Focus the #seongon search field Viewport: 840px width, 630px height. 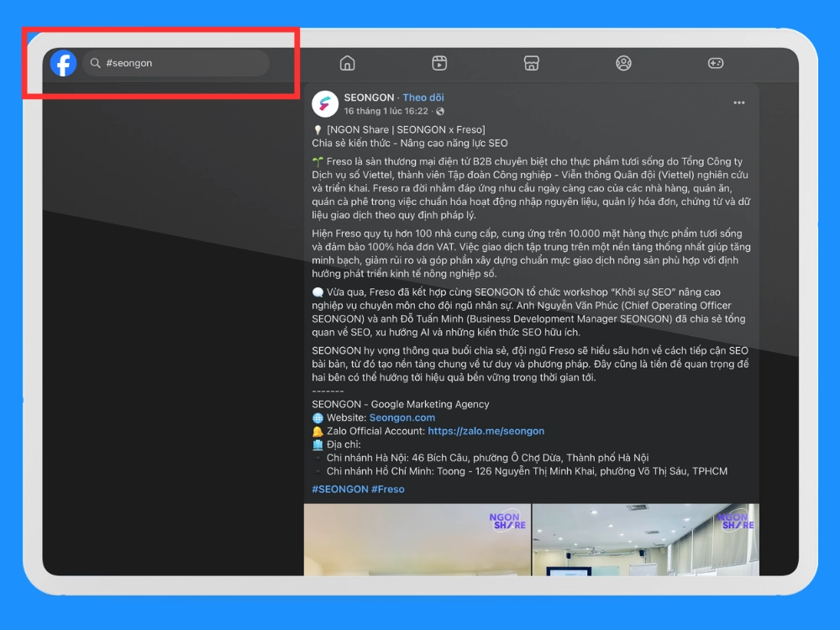[176, 63]
